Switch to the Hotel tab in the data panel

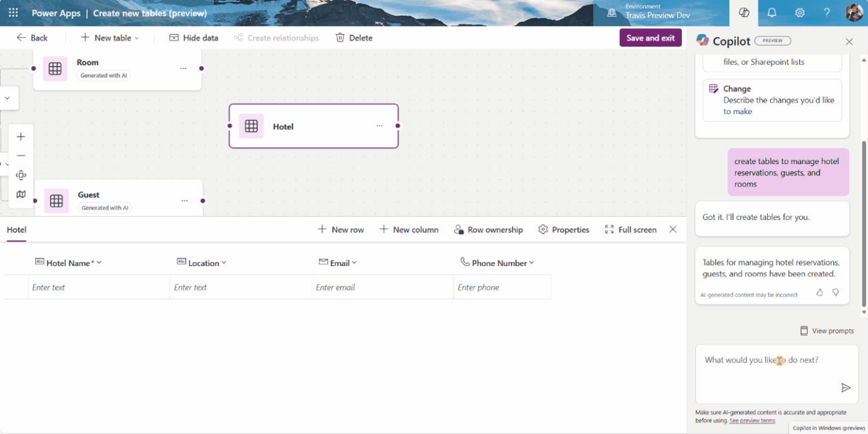pyautogui.click(x=16, y=229)
